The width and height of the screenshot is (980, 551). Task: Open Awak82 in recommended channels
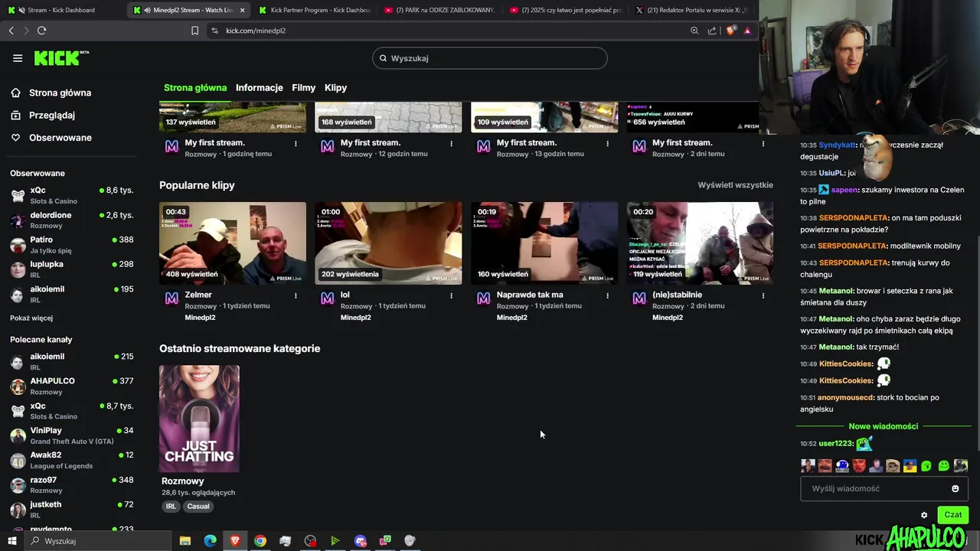coord(72,460)
